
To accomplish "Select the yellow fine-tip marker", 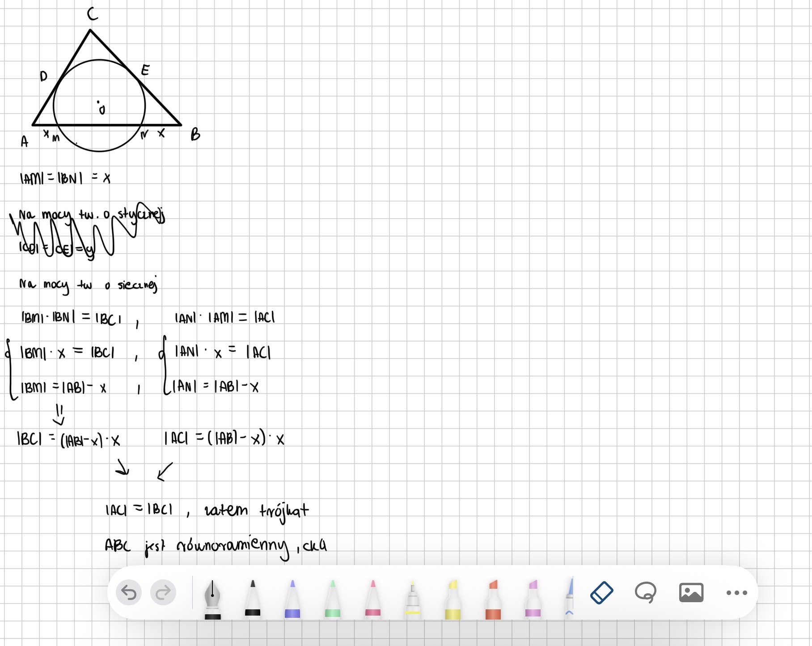I will pos(413,599).
